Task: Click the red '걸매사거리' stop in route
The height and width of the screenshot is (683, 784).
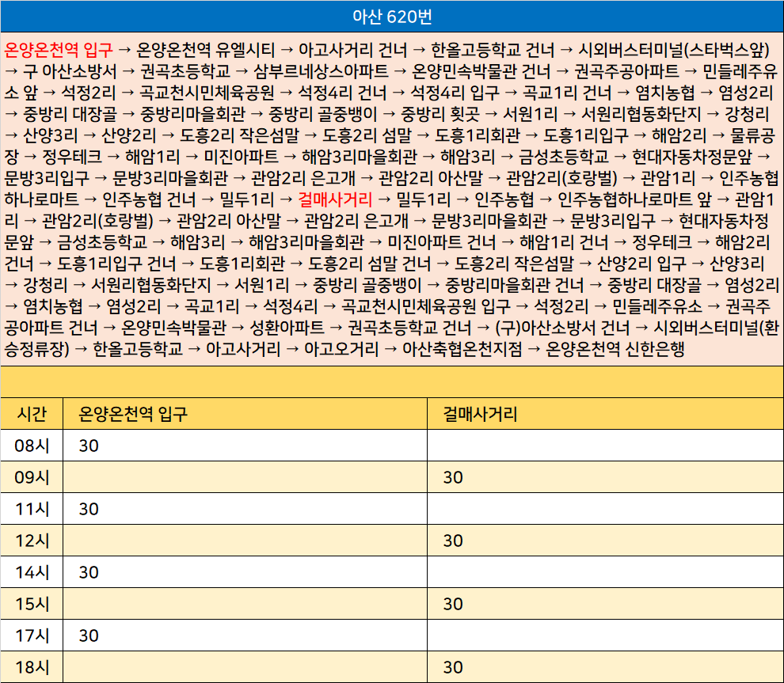Action: click(335, 199)
